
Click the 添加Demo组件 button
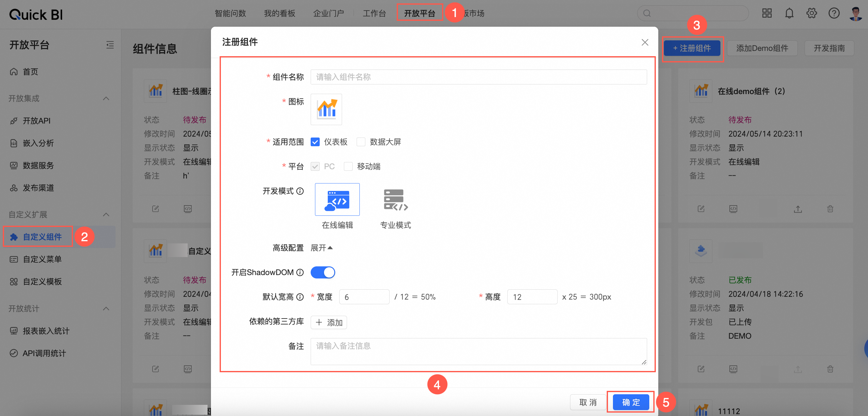pos(762,48)
